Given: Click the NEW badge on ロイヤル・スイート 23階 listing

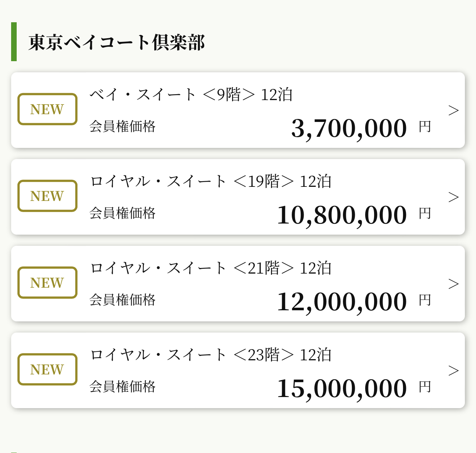Looking at the screenshot, I should point(47,369).
